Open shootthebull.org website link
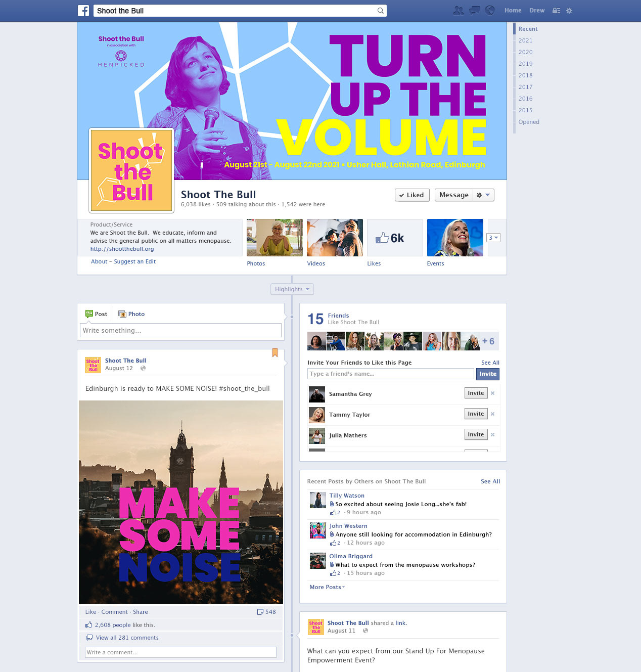This screenshot has width=641, height=672. coord(122,249)
